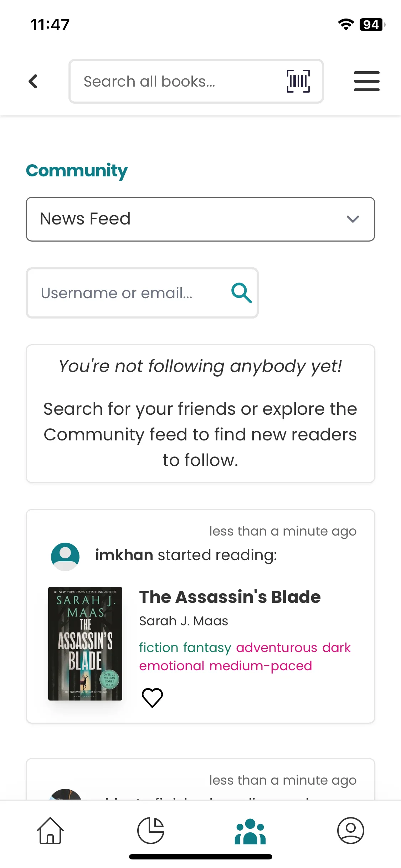Screen dimensions: 401x868
Task: Open imkhan's profile avatar
Action: [x=65, y=557]
